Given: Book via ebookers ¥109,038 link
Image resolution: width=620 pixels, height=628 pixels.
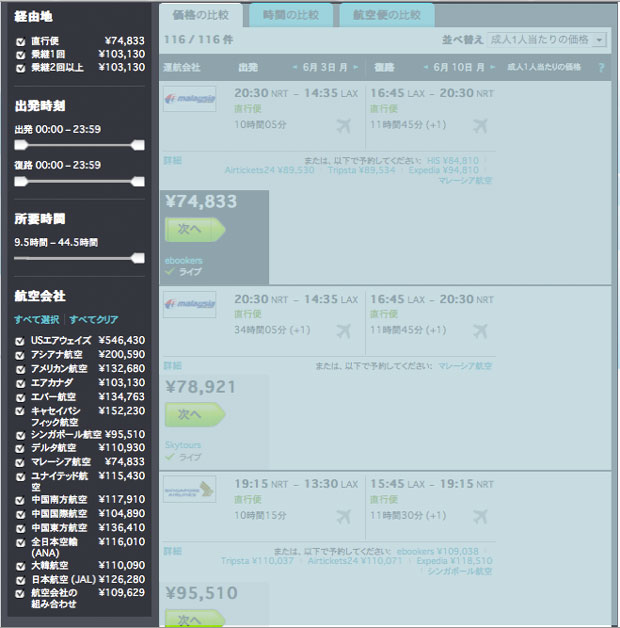Looking at the screenshot, I should [438, 551].
